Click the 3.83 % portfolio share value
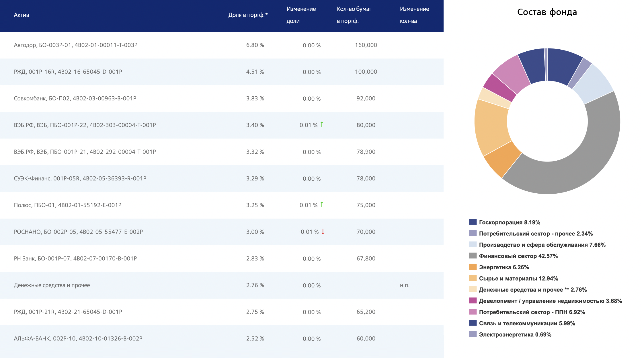 pos(255,98)
